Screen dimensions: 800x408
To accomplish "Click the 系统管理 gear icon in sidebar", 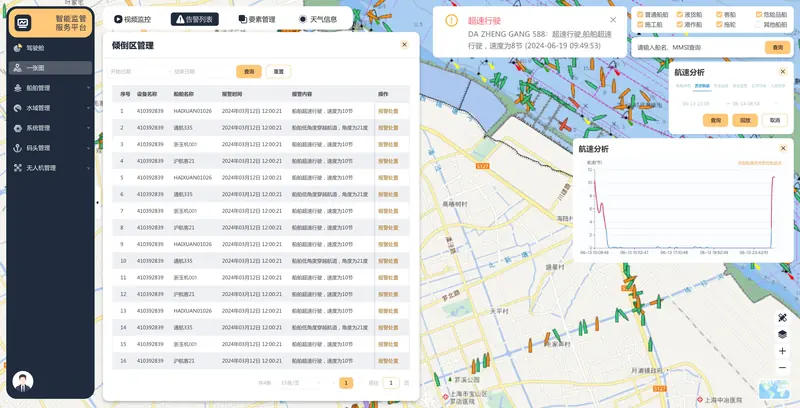I will (18, 128).
